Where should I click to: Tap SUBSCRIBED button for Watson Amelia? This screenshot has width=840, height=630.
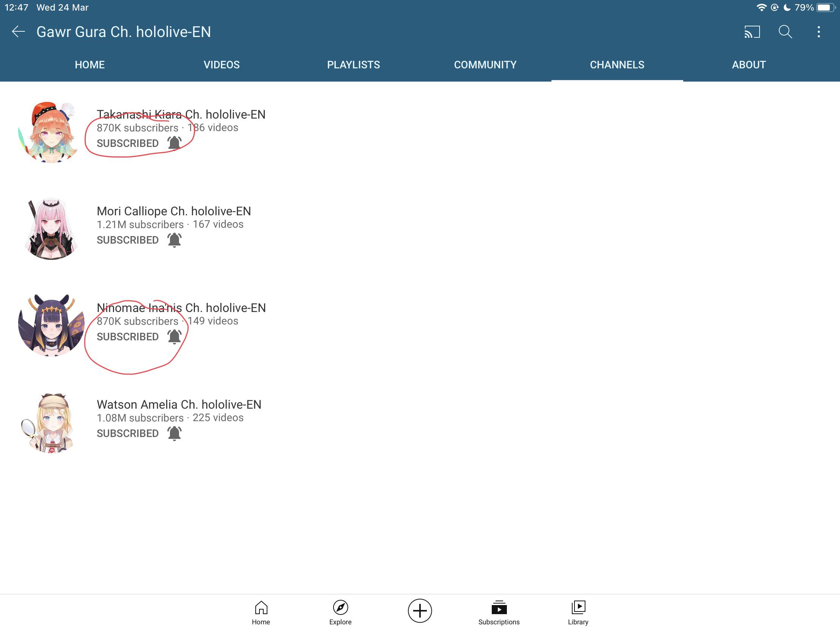click(128, 433)
